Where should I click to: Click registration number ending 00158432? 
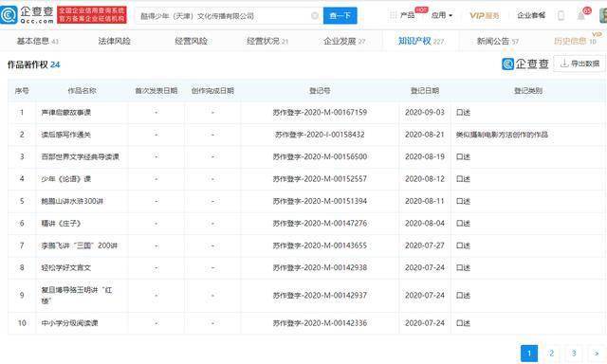(x=320, y=135)
